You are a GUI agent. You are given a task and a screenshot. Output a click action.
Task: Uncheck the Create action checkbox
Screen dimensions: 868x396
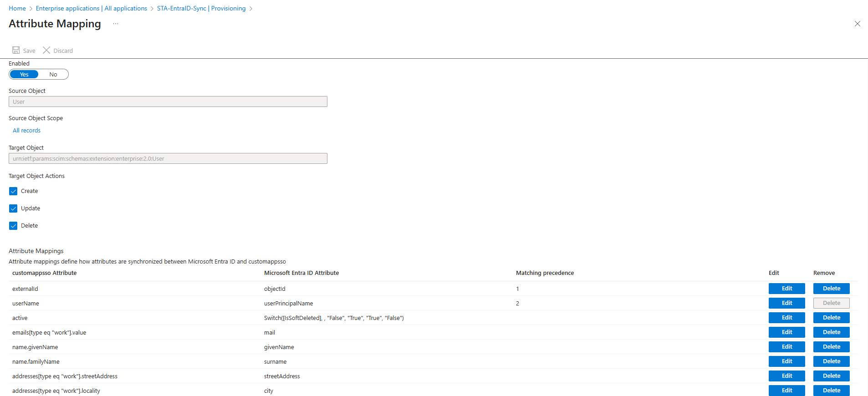pos(13,191)
